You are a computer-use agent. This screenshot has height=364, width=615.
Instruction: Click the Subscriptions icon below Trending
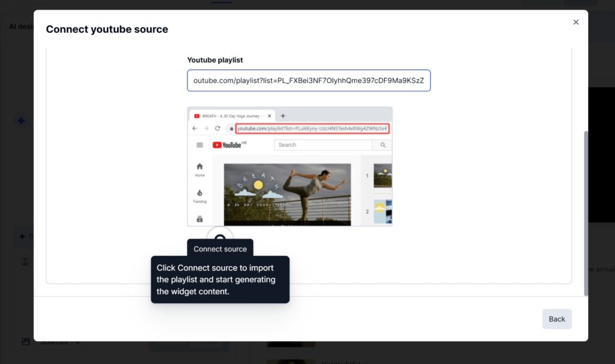click(199, 217)
